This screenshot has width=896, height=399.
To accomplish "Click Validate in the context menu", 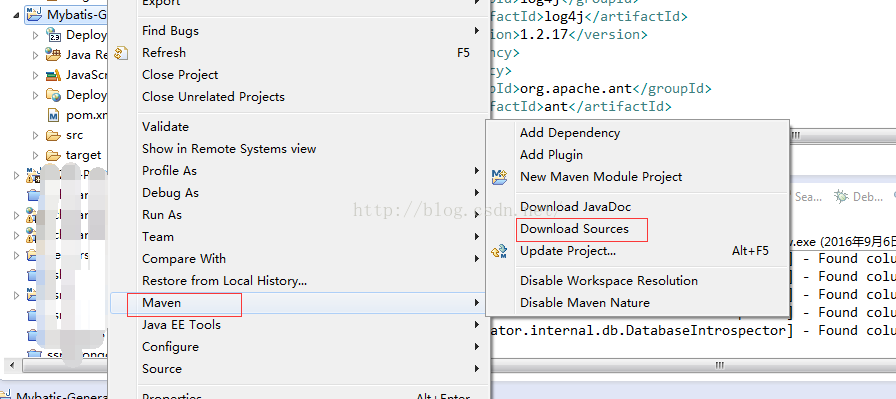I will coord(299,127).
